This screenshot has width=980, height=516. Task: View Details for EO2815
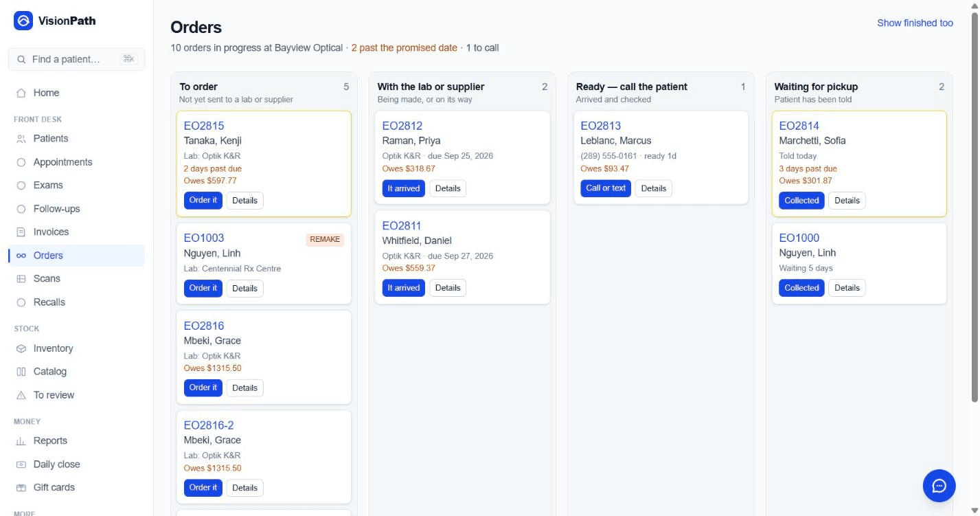(244, 201)
